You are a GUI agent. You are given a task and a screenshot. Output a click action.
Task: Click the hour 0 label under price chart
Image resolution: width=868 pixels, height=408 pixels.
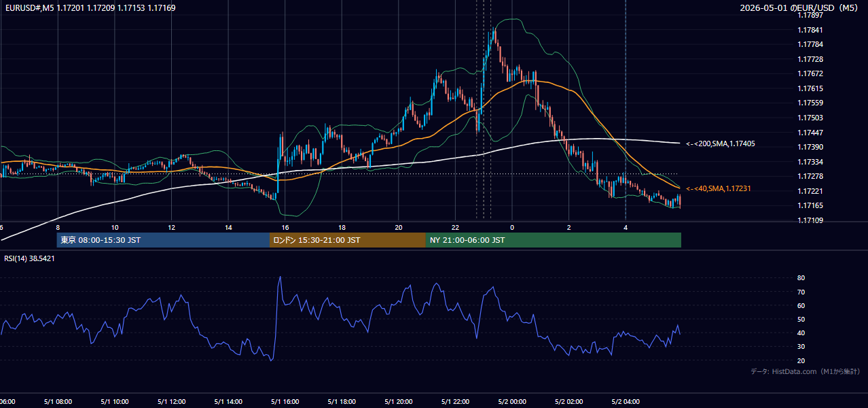512,227
